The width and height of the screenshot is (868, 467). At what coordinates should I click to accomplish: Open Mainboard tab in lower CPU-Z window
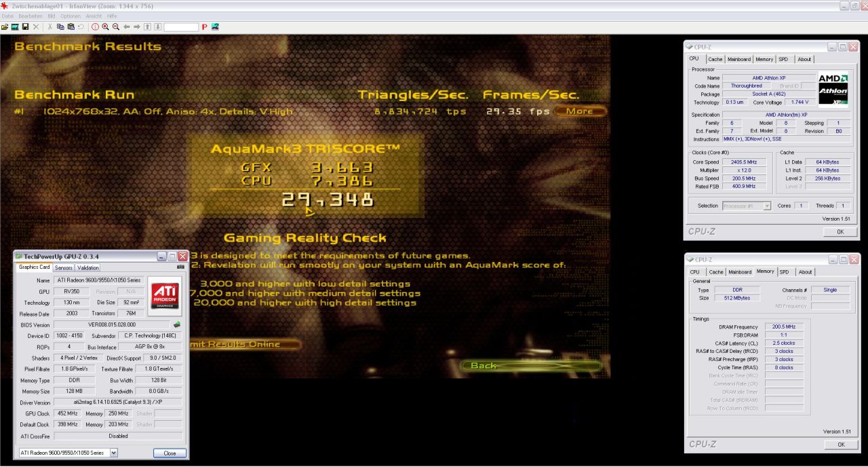pos(740,272)
